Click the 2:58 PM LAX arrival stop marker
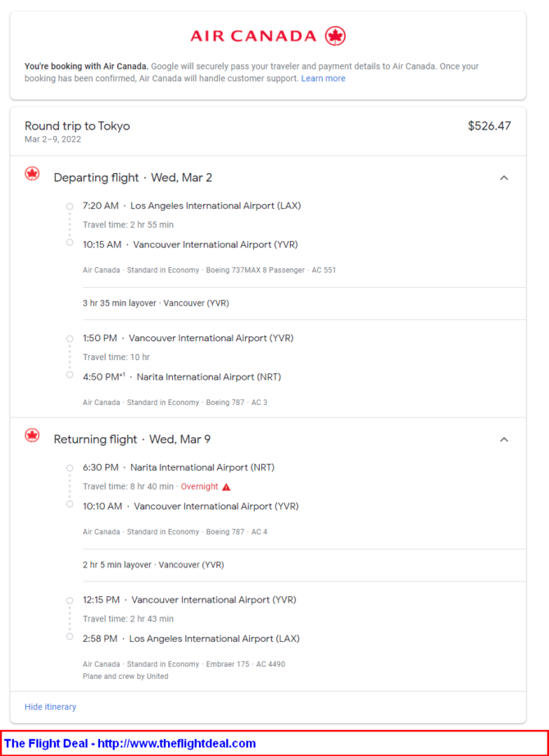 click(70, 636)
